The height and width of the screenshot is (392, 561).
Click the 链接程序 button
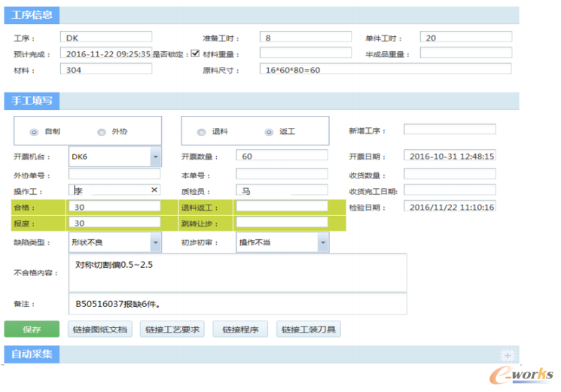(239, 330)
